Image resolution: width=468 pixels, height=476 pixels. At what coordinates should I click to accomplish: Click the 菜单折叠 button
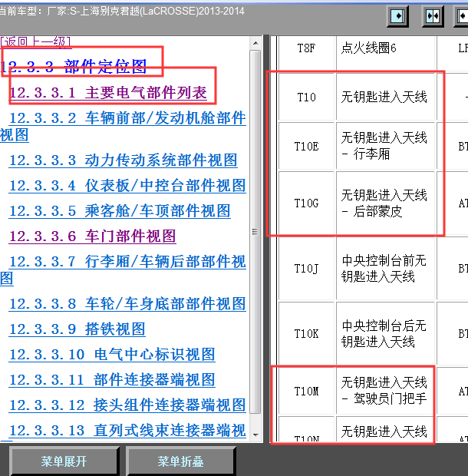tap(180, 461)
